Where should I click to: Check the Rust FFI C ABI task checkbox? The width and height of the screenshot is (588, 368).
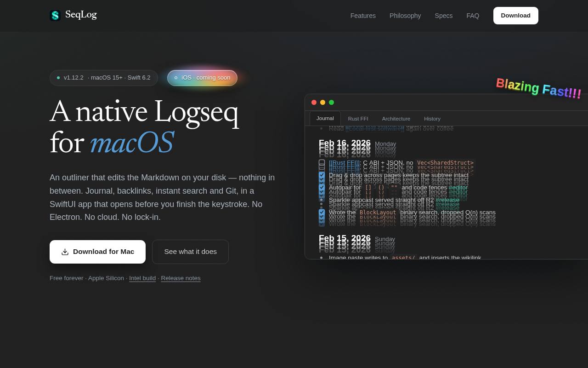pos(322,163)
